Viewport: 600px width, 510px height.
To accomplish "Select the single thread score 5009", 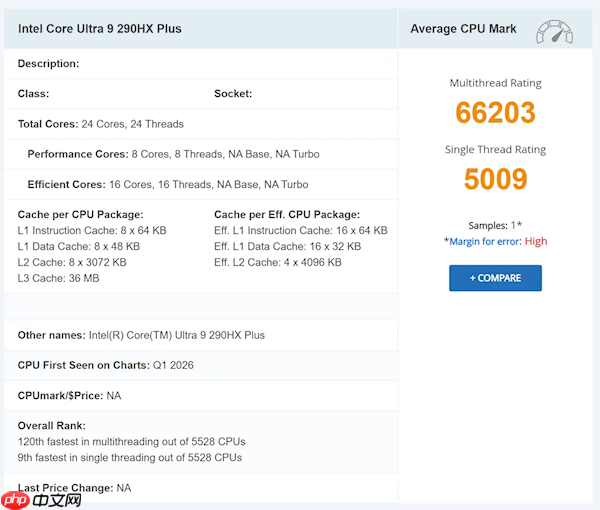I will coord(495,179).
